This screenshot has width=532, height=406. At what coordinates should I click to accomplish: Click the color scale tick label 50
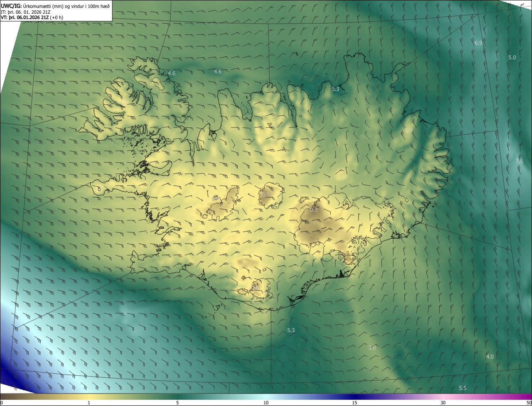pyautogui.click(x=529, y=403)
